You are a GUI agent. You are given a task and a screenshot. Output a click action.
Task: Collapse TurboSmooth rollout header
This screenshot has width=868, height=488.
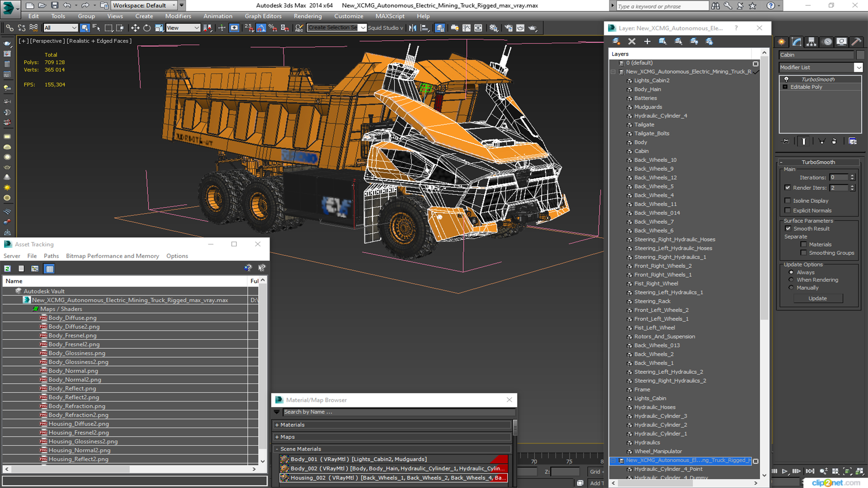coord(818,162)
